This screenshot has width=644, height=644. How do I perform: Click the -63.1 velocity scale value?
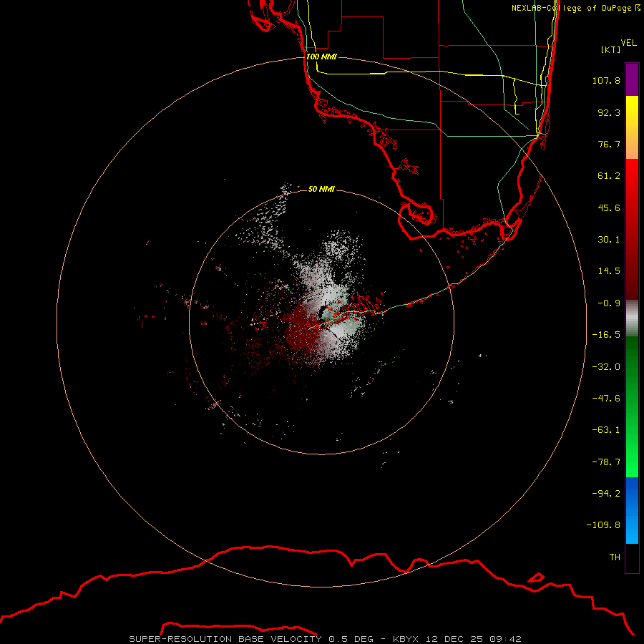(x=606, y=430)
